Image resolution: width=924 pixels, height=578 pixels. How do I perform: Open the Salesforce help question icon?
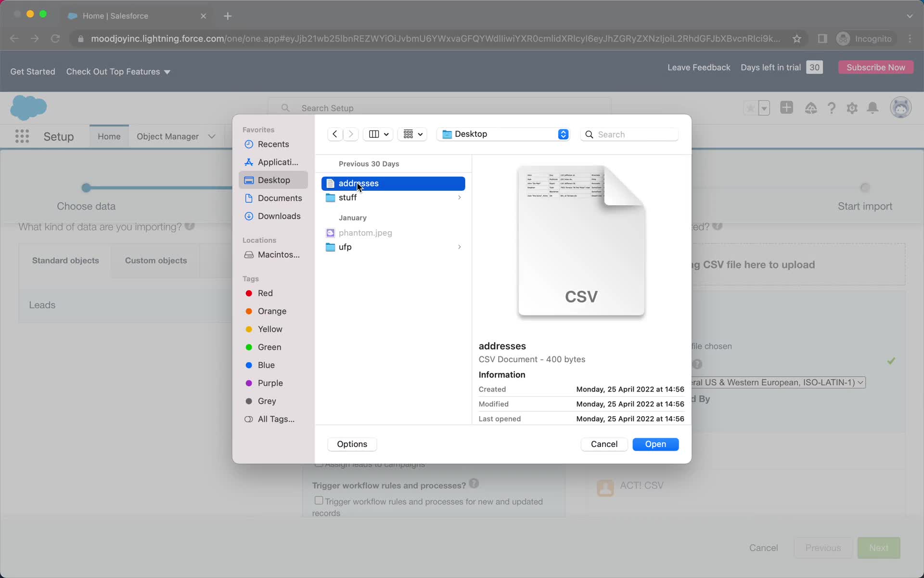pyautogui.click(x=831, y=108)
